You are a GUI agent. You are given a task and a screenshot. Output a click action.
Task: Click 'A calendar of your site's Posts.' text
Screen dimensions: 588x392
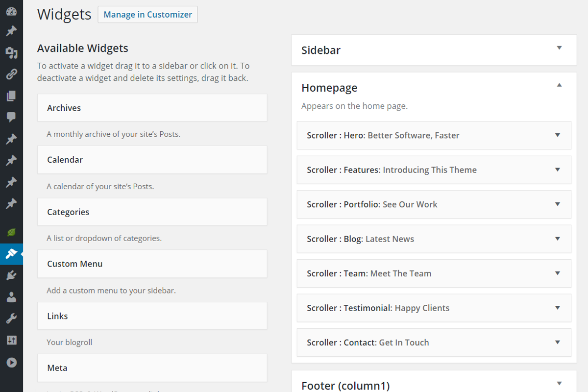click(100, 187)
